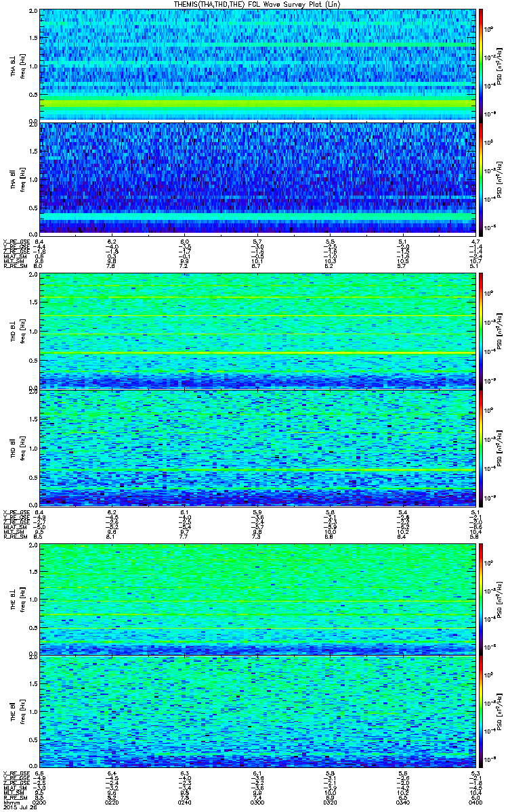Click the 0220 time tick label
508x812 pixels.
point(112,802)
